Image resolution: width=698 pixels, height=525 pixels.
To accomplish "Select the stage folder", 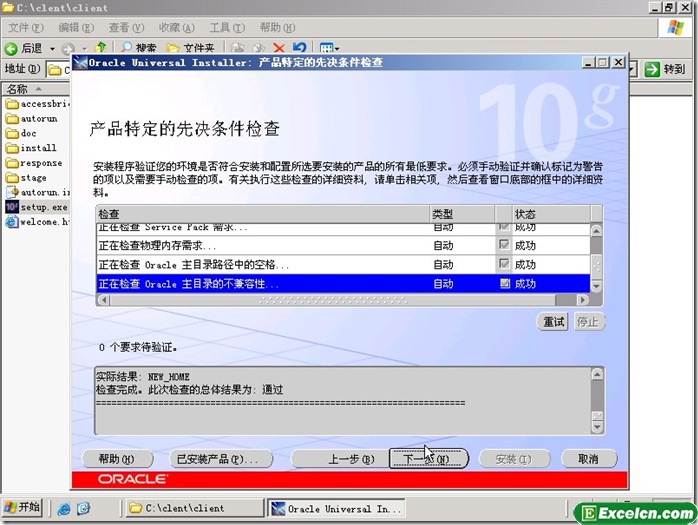I will (x=26, y=178).
